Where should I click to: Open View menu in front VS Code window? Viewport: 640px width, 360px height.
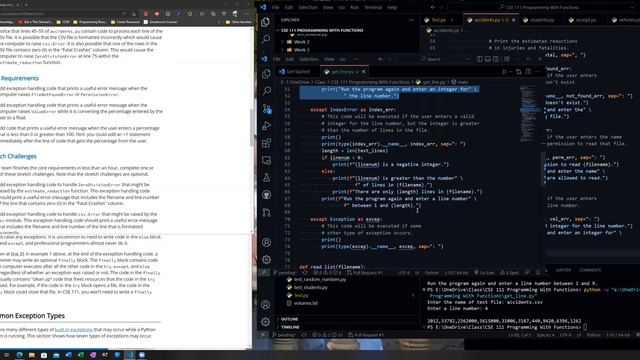point(329,59)
